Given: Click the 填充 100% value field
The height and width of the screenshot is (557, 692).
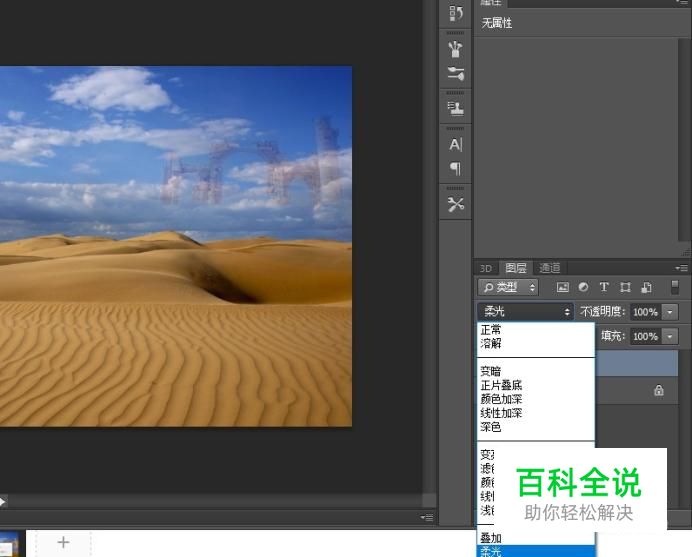Looking at the screenshot, I should (x=646, y=336).
